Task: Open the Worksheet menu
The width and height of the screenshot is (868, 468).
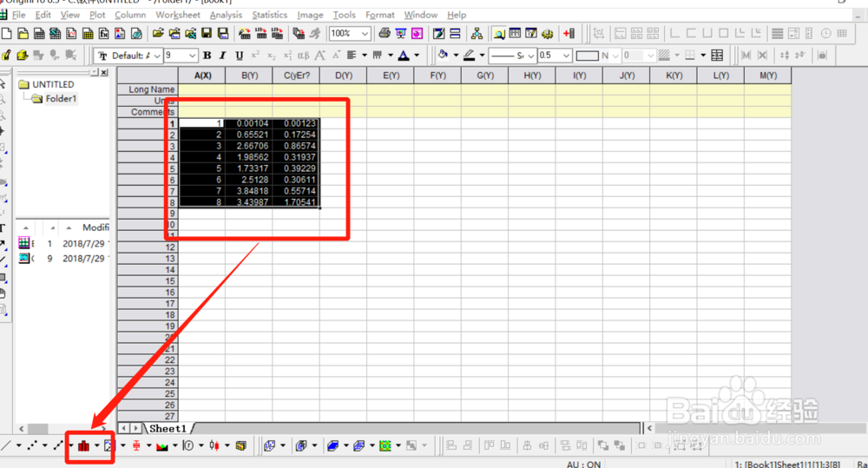Action: [178, 15]
